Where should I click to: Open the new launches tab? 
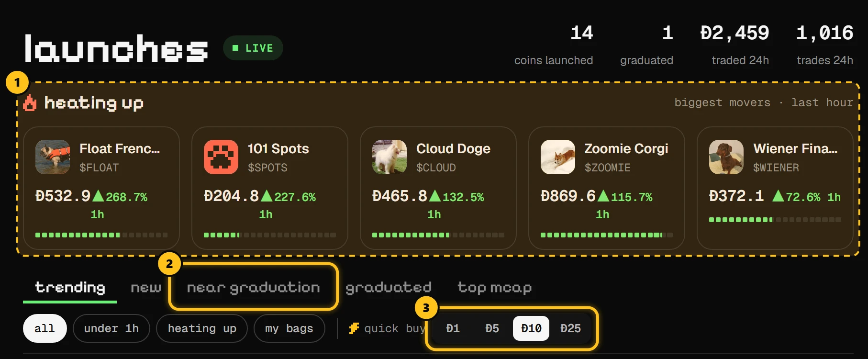click(146, 287)
